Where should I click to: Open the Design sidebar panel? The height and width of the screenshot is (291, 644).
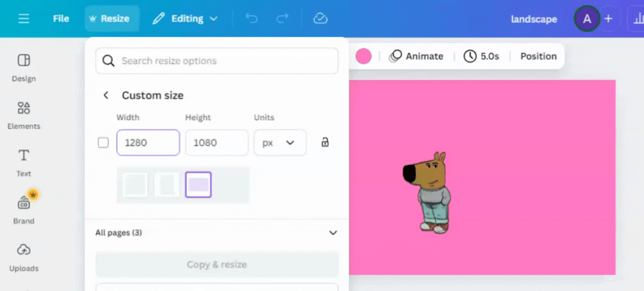24,68
